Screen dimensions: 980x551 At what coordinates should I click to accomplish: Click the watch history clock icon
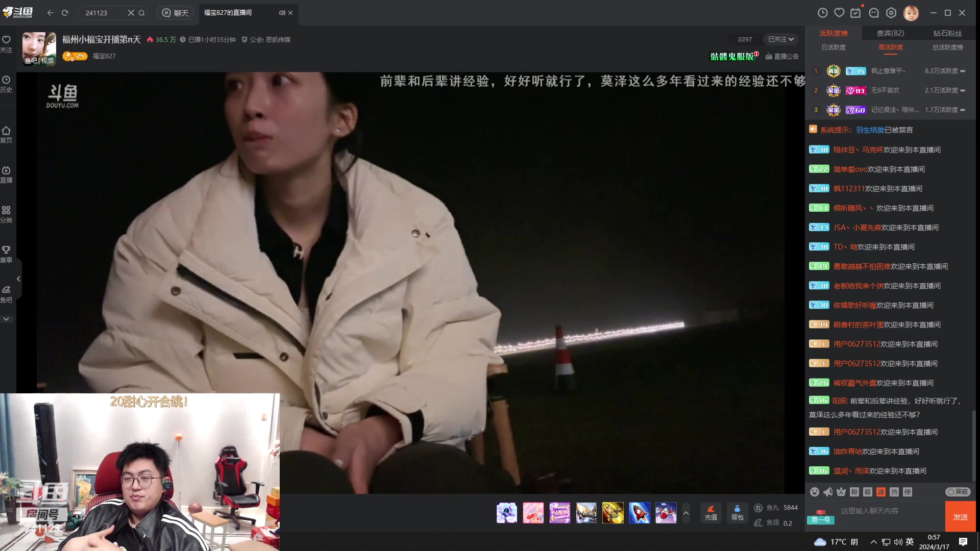7,81
